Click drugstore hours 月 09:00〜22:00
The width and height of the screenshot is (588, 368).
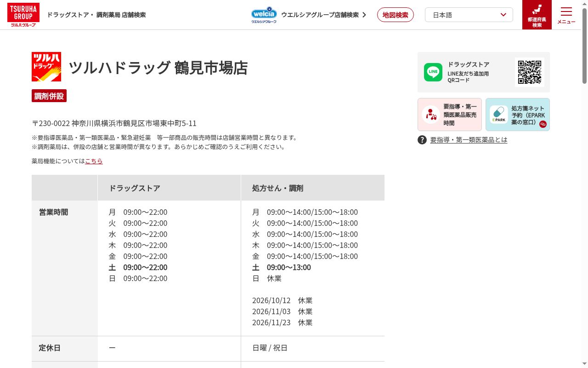point(138,212)
